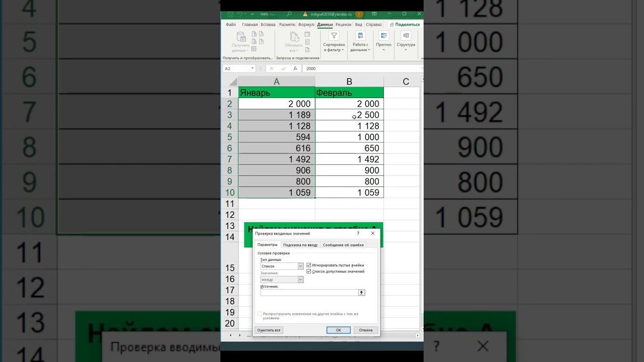Click the Insert Function fx icon
The image size is (644, 362).
pos(295,68)
